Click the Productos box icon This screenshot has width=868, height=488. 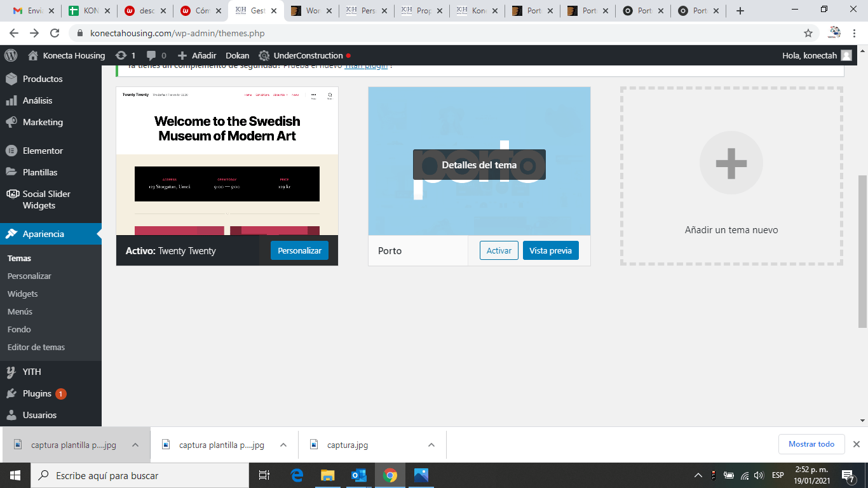point(11,79)
